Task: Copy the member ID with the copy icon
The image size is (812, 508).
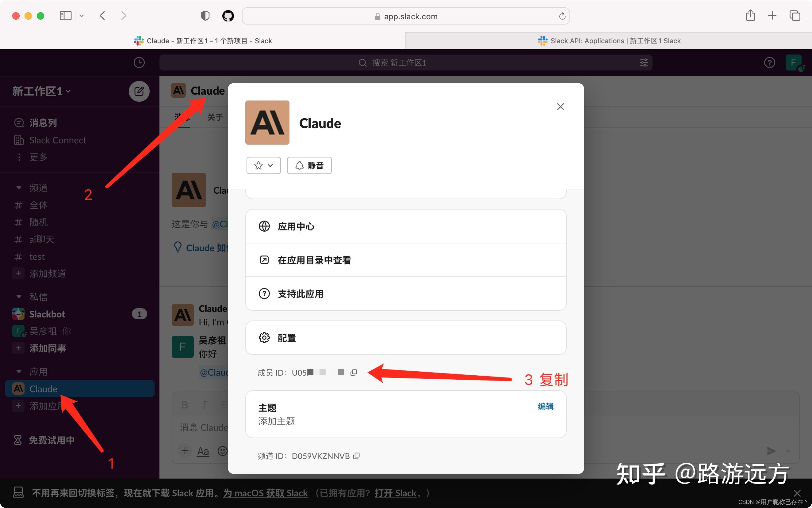Action: [x=353, y=372]
